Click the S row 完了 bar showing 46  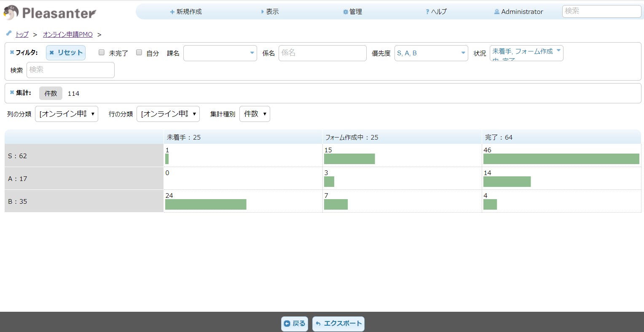pyautogui.click(x=561, y=159)
